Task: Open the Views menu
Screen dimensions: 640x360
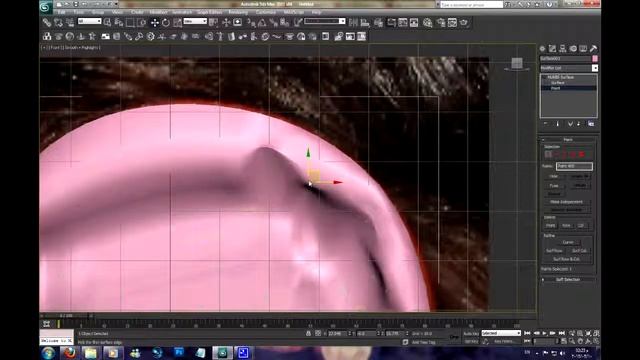Action: (117, 12)
